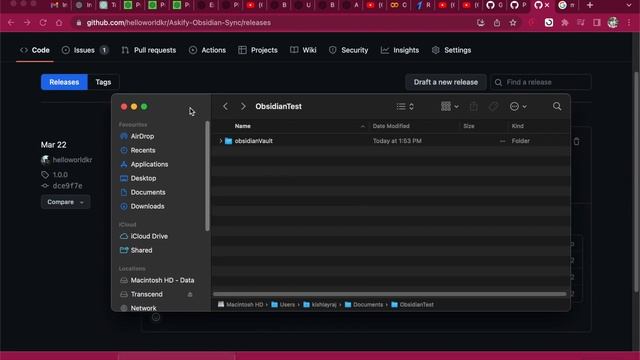Open the GitHub Wiki tab
This screenshot has width=640, height=360.
click(x=303, y=50)
